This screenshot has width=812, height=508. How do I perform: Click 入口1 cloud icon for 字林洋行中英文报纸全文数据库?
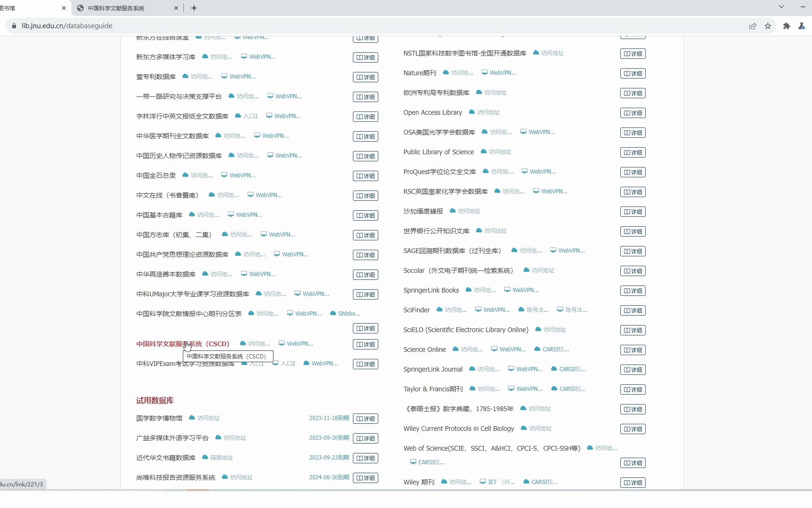click(246, 116)
